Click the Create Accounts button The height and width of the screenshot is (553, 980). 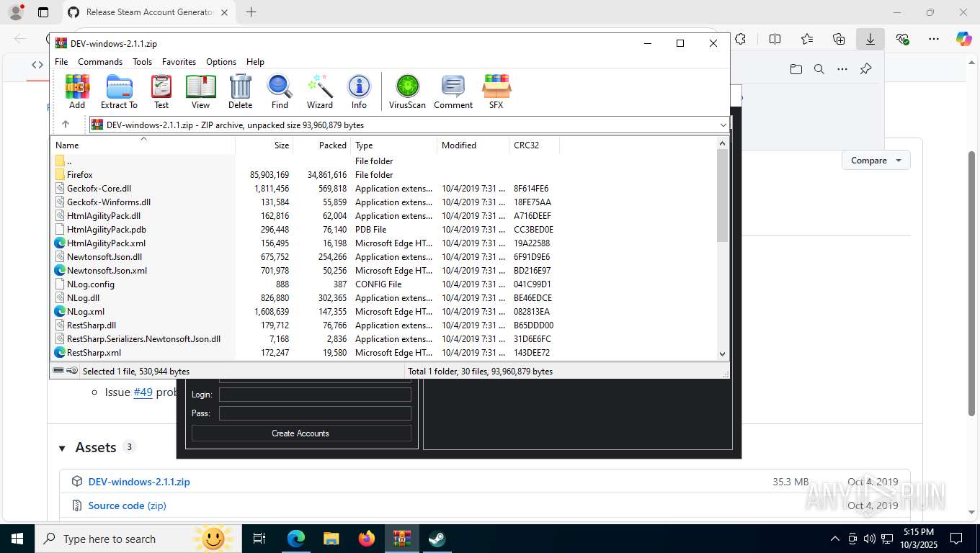(x=300, y=433)
